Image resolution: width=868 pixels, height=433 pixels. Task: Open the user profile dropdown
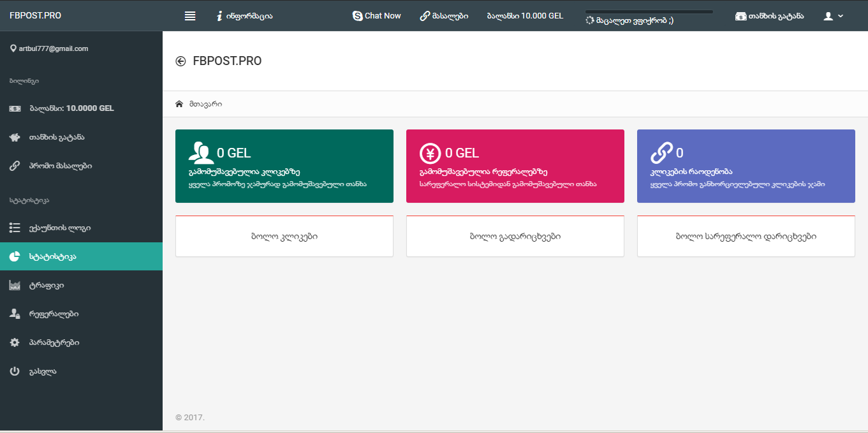pos(833,16)
